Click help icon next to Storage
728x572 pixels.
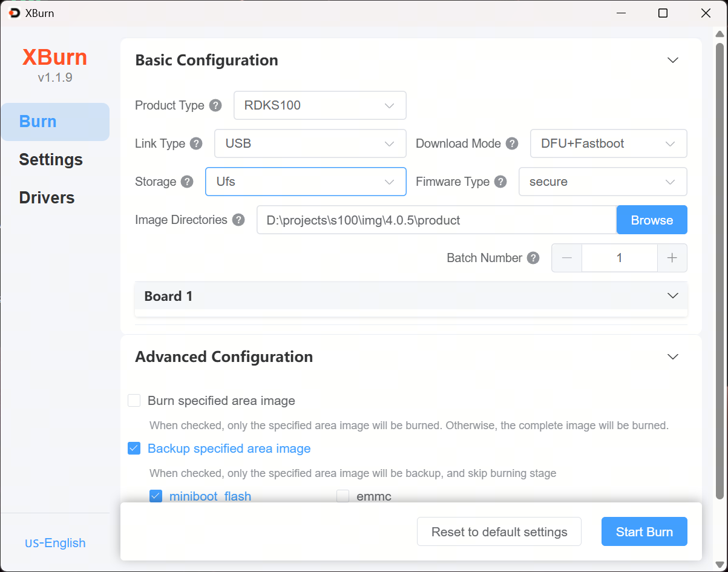(187, 182)
